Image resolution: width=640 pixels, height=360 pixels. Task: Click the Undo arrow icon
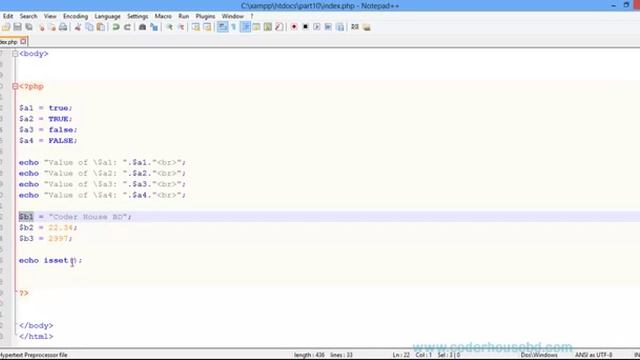click(116, 27)
